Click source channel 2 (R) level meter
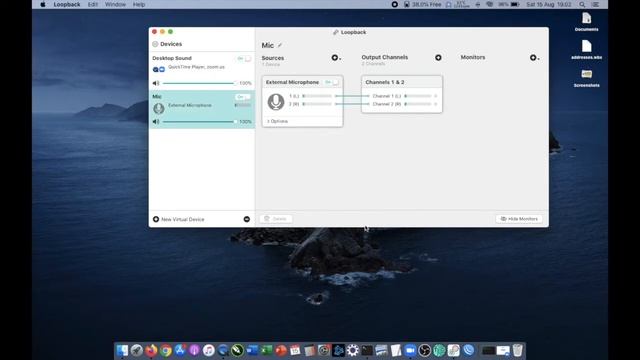Image resolution: width=640 pixels, height=360 pixels. click(x=317, y=104)
